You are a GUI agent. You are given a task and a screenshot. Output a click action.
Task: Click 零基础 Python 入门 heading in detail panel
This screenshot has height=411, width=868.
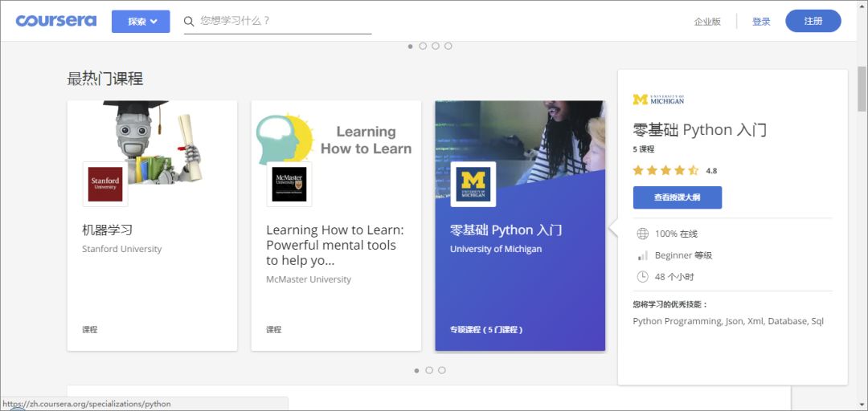[700, 130]
